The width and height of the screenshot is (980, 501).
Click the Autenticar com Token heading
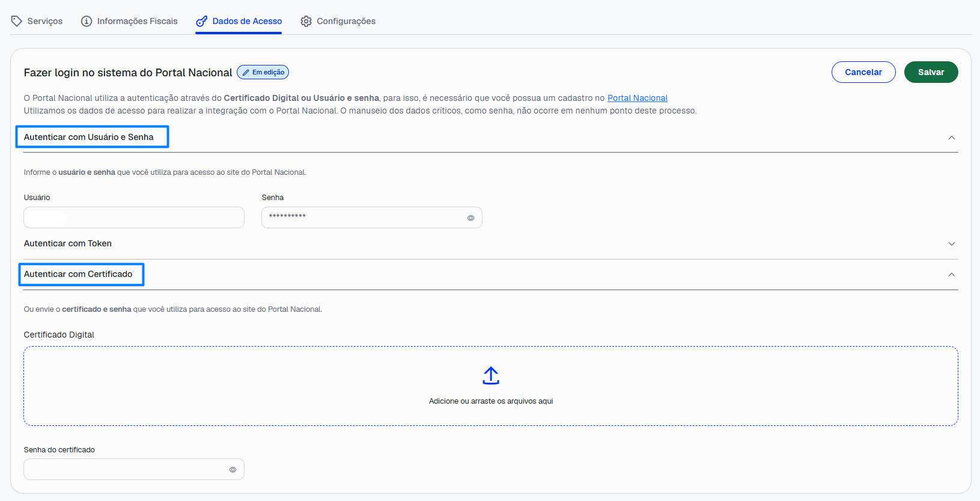point(68,243)
